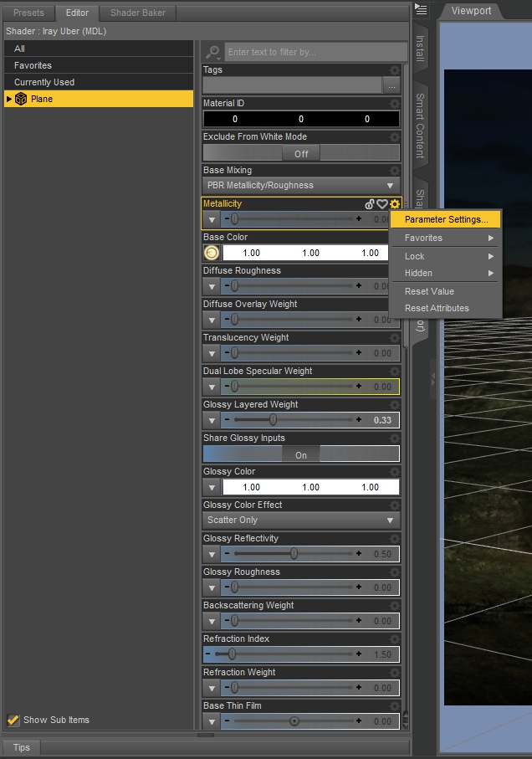Click the Glossy Color white swatch values
The height and width of the screenshot is (759, 532).
(311, 487)
